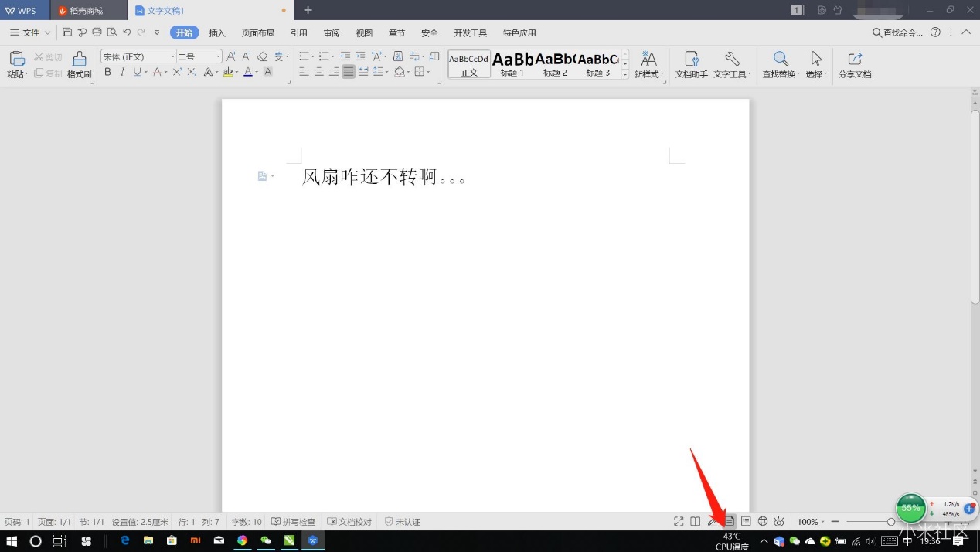Open the Windows Start menu
980x552 pixels.
[x=12, y=541]
